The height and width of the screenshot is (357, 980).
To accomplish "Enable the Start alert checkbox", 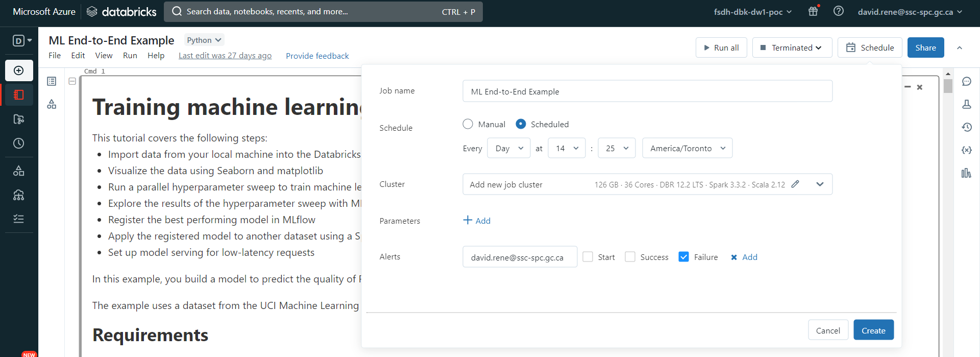I will (588, 257).
